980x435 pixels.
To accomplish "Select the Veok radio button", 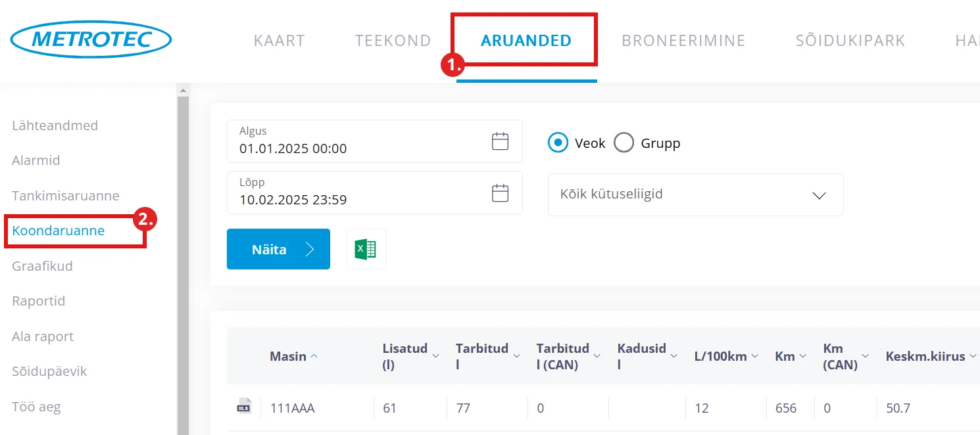I will (558, 143).
